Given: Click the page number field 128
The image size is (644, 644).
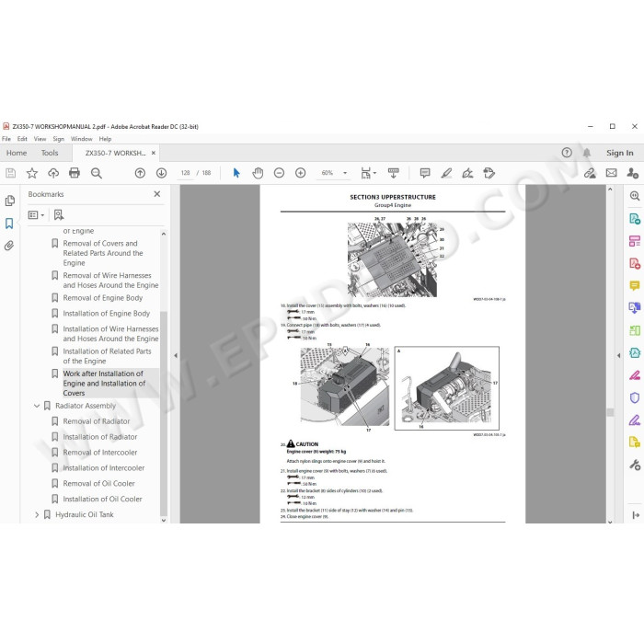Looking at the screenshot, I should pos(185,173).
